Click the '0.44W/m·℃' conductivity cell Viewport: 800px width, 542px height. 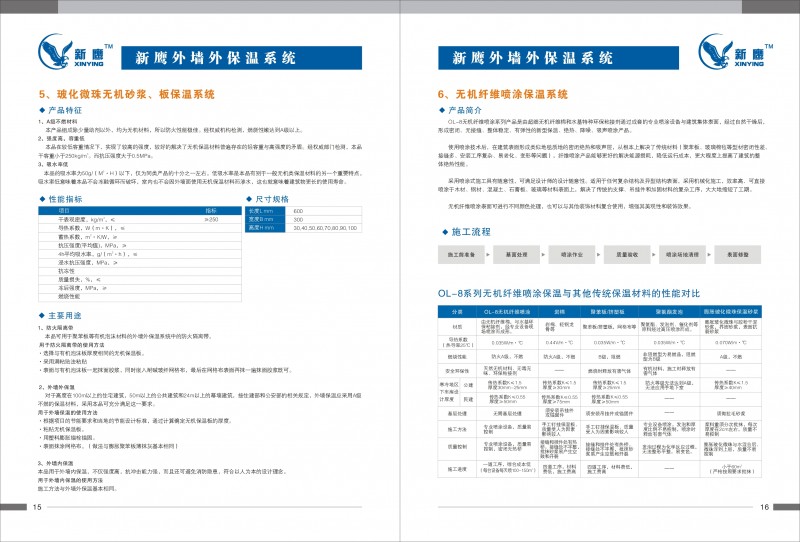[x=559, y=342]
